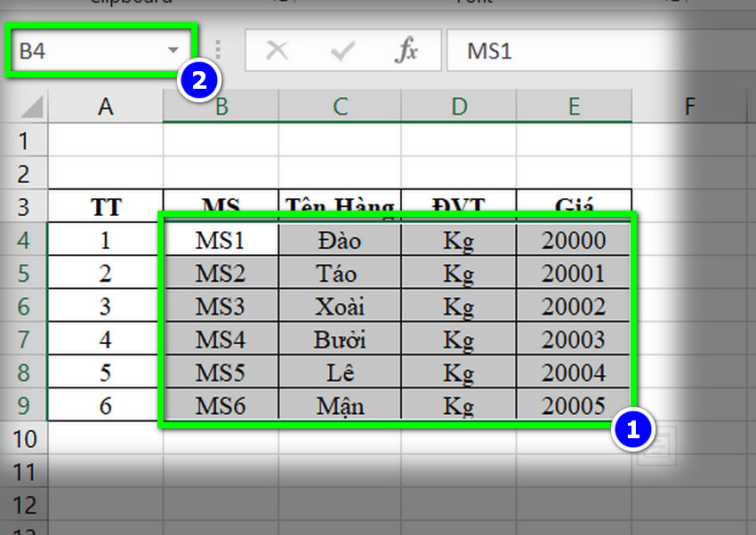Select the price cell 20000
This screenshot has height=535, width=756.
pos(574,239)
